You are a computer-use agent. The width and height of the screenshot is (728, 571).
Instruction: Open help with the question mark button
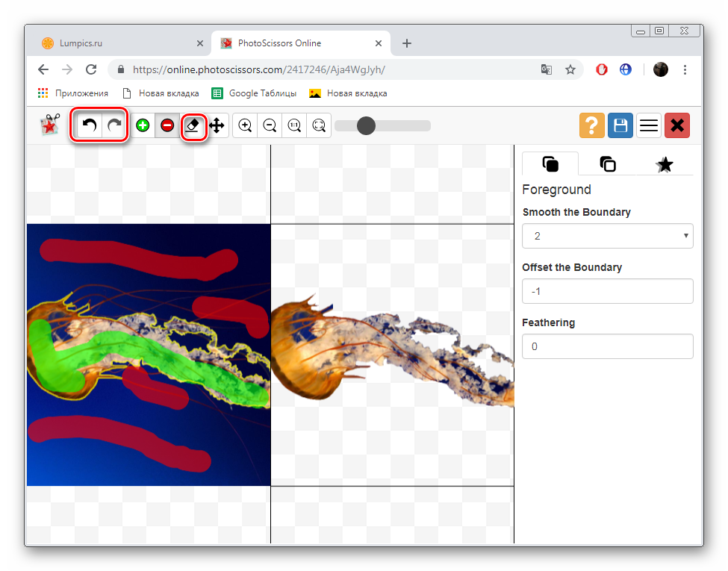click(591, 125)
